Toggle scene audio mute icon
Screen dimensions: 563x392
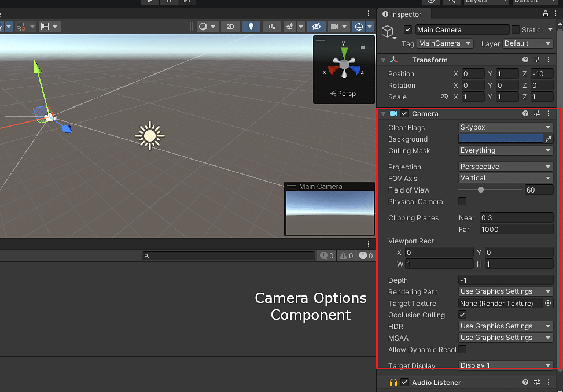tap(272, 27)
